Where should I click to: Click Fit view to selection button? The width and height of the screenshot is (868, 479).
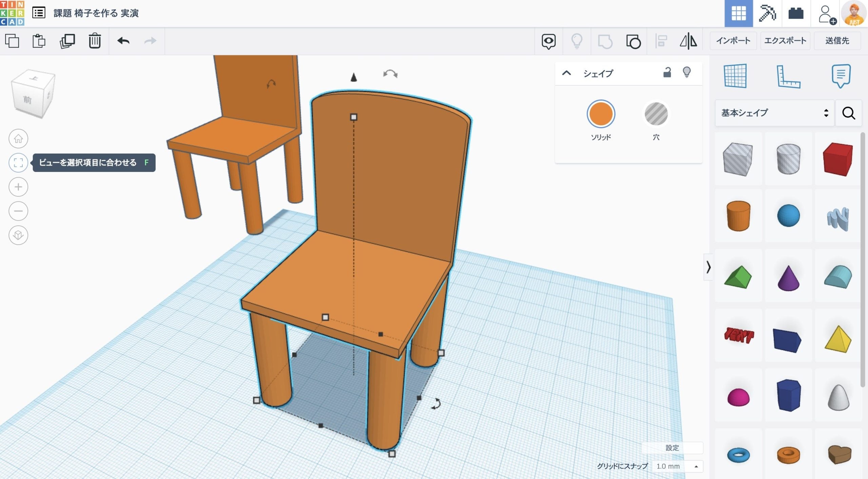18,163
